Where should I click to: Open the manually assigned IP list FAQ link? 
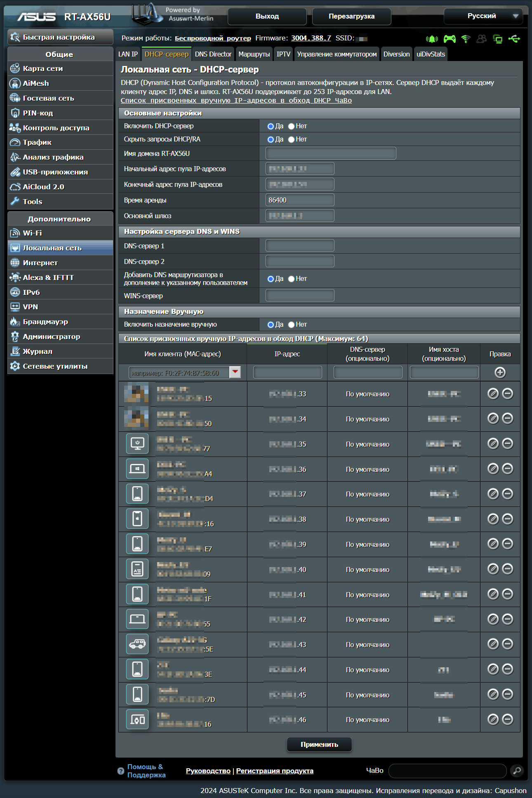[x=236, y=100]
